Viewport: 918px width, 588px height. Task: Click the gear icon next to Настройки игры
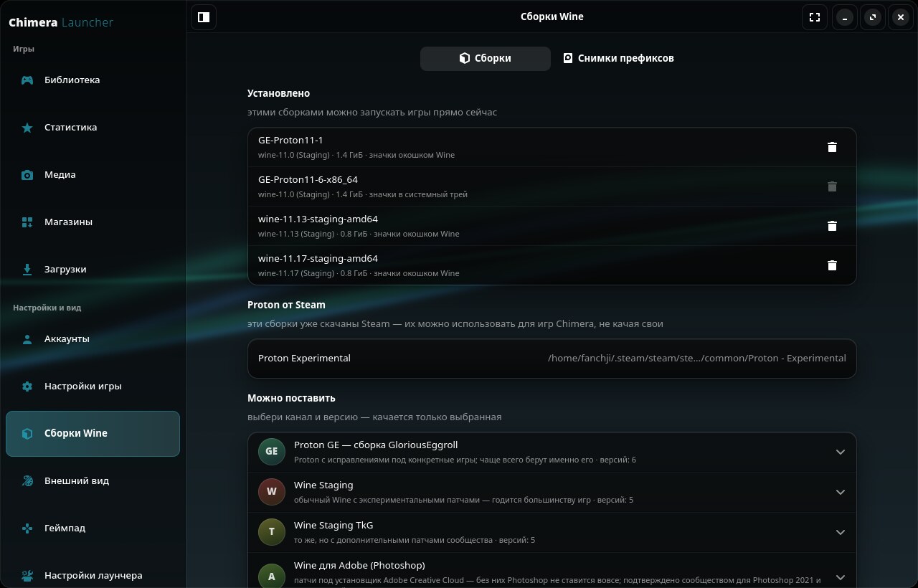coord(27,387)
